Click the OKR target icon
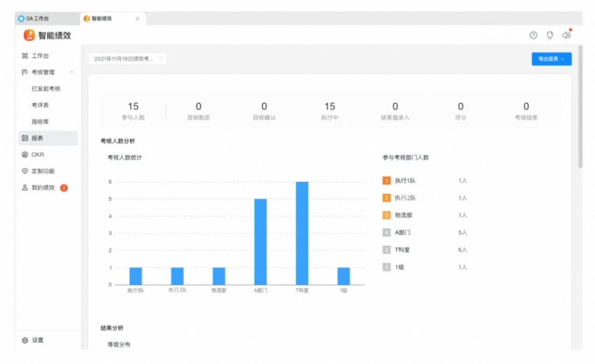This screenshot has height=364, width=595. pos(25,155)
